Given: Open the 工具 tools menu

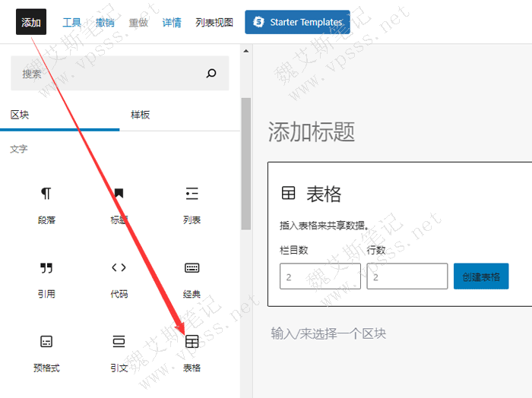Looking at the screenshot, I should click(71, 22).
